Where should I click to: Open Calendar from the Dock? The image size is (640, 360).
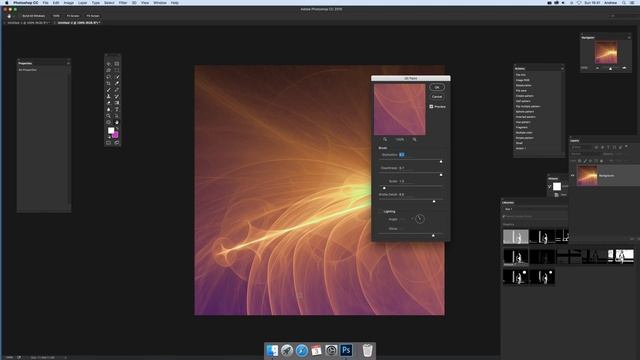pyautogui.click(x=316, y=350)
